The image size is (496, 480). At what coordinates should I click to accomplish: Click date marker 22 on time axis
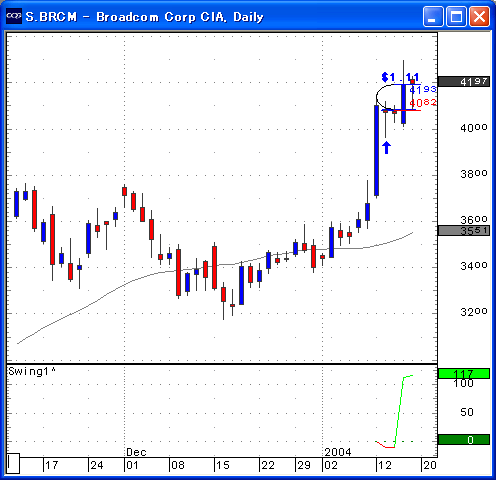point(268,465)
